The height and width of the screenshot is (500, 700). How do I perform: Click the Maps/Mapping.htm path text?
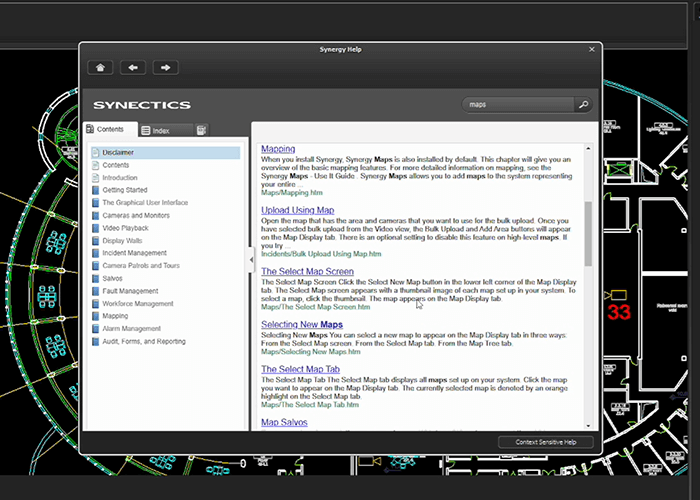point(292,193)
